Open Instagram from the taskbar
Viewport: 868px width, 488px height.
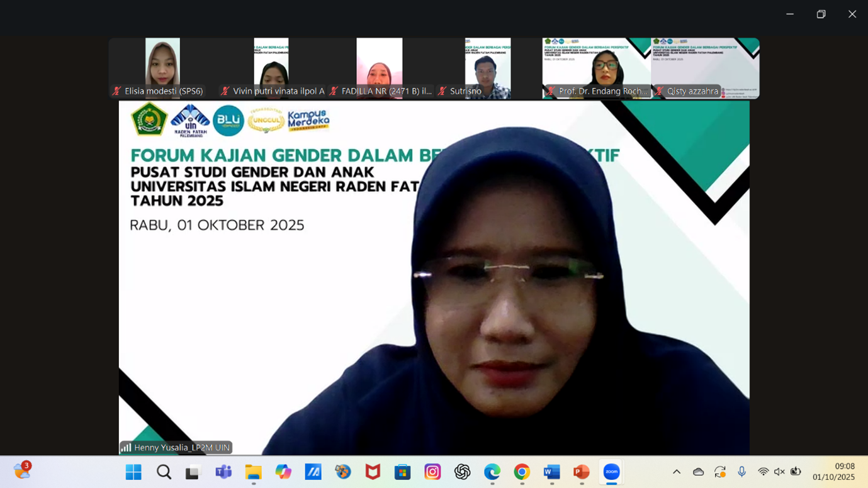pos(431,472)
